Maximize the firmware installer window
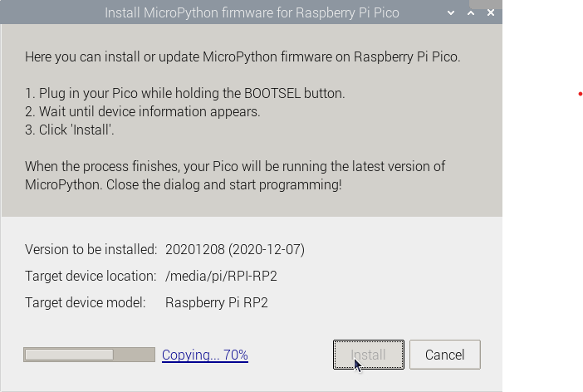Image resolution: width=583 pixels, height=392 pixels. coord(469,13)
